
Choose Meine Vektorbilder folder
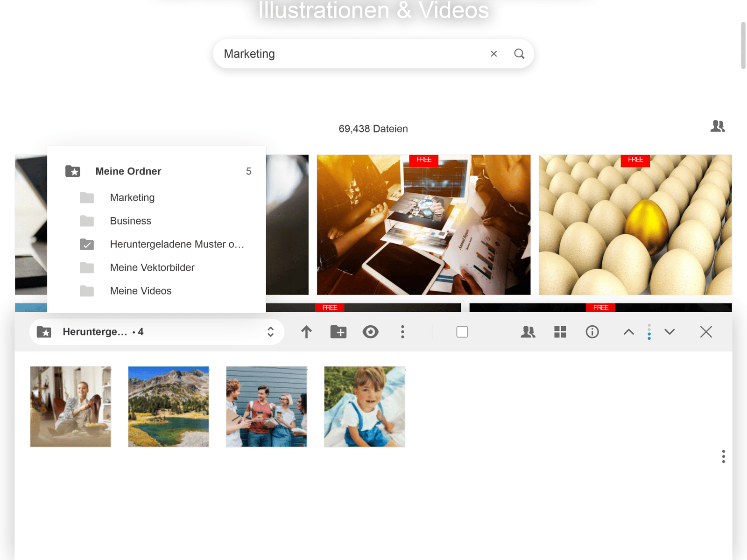(152, 267)
